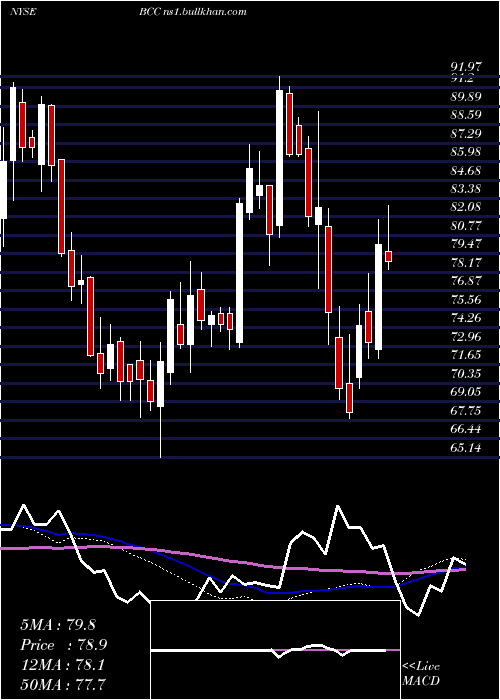Click the 70.35 price axis label
This screenshot has height=700, width=500.
[x=466, y=374]
